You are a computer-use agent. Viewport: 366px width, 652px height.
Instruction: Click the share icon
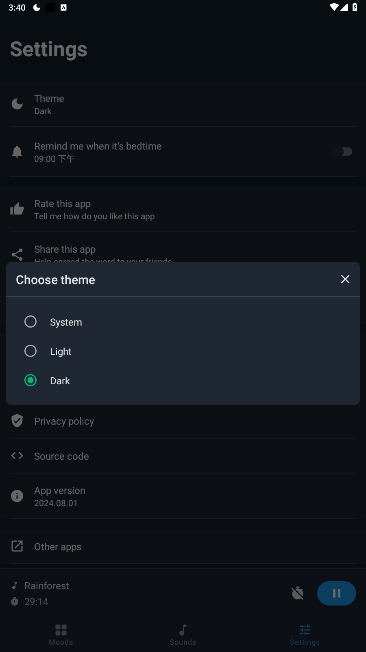pyautogui.click(x=17, y=254)
